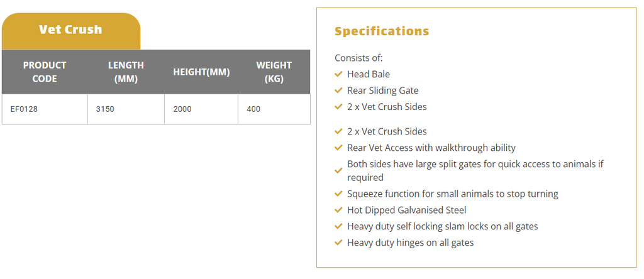Click the checkmark beside self locking slam locks

tap(338, 226)
